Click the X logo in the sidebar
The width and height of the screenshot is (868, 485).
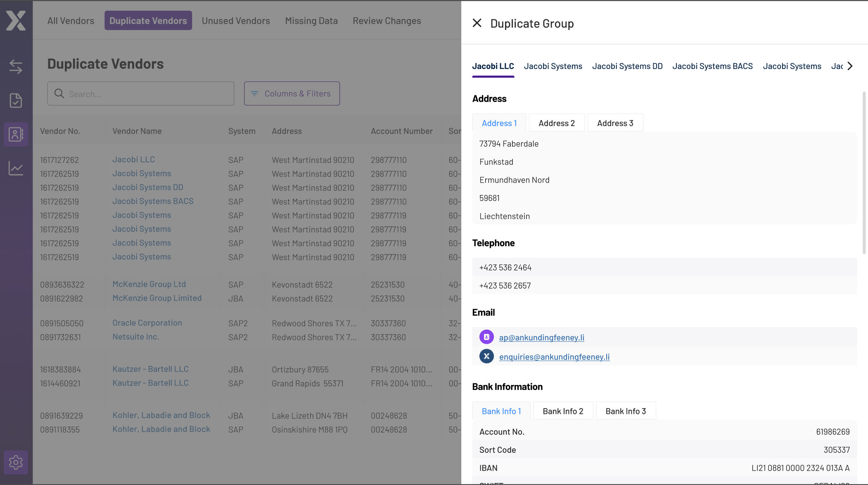coord(16,21)
